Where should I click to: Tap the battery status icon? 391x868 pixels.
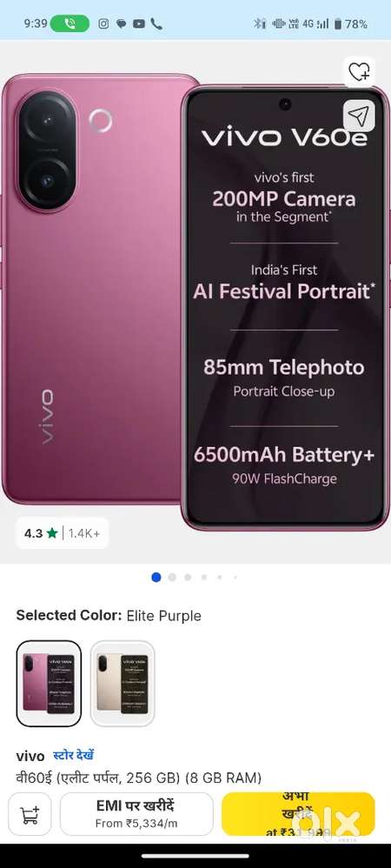[x=338, y=23]
